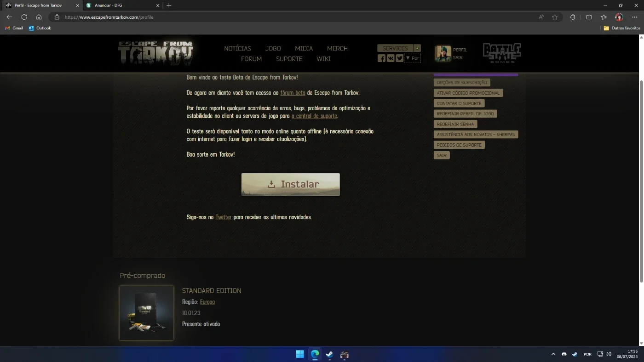This screenshot has width=644, height=362.
Task: Click SAIR next to the avatar
Action: pyautogui.click(x=458, y=58)
